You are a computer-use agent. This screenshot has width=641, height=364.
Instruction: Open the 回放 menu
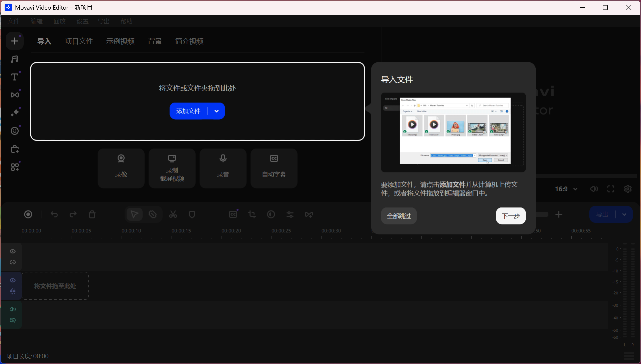[60, 21]
